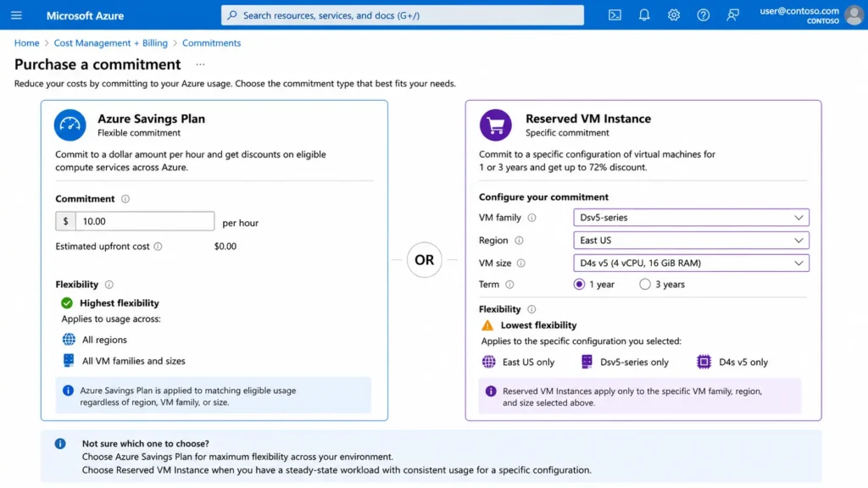Open Cost Management + Billing breadcrumb
Screen dimensions: 868x488
pyautogui.click(x=111, y=42)
